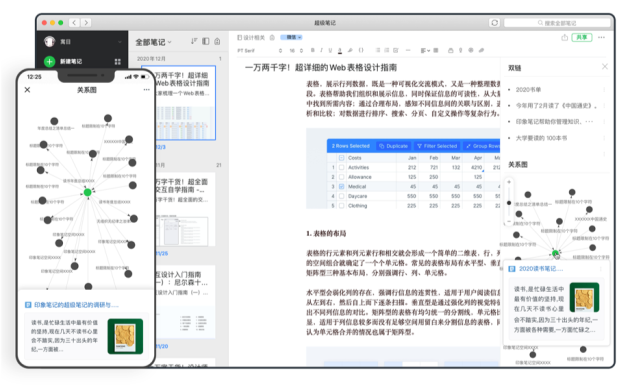Apply italic formatting in the editor toolbar
This screenshot has width=630, height=388.
pyautogui.click(x=321, y=50)
